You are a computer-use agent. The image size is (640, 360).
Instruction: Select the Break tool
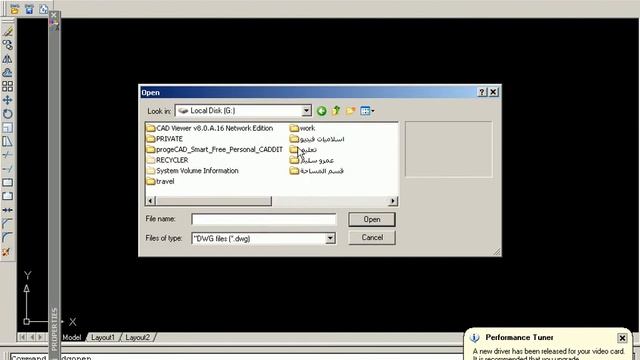pyautogui.click(x=7, y=196)
